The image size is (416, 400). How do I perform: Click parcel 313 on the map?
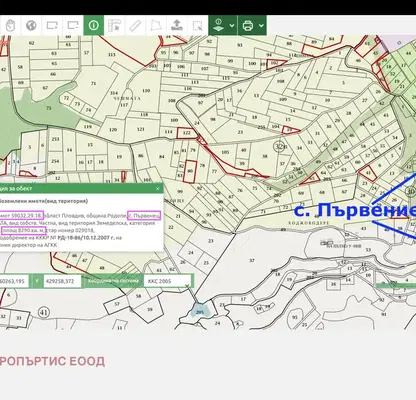tap(111, 55)
